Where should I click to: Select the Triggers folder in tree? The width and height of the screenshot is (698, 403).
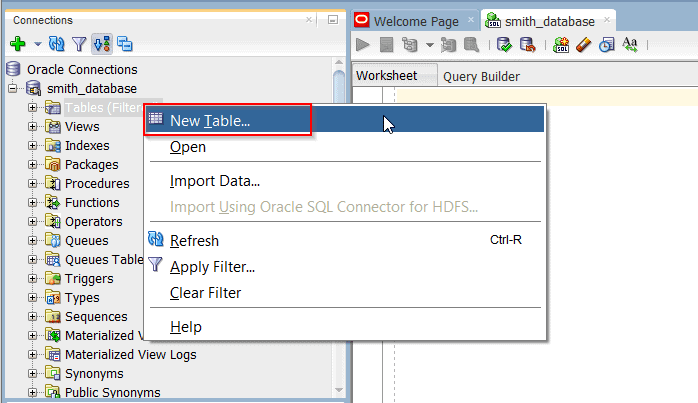point(89,279)
